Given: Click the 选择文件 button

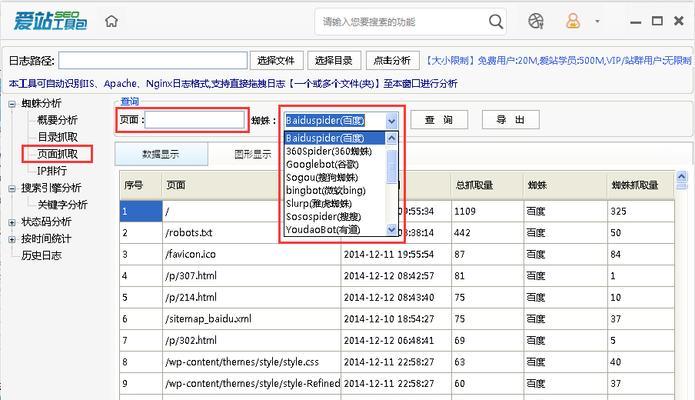Looking at the screenshot, I should pos(277,60).
